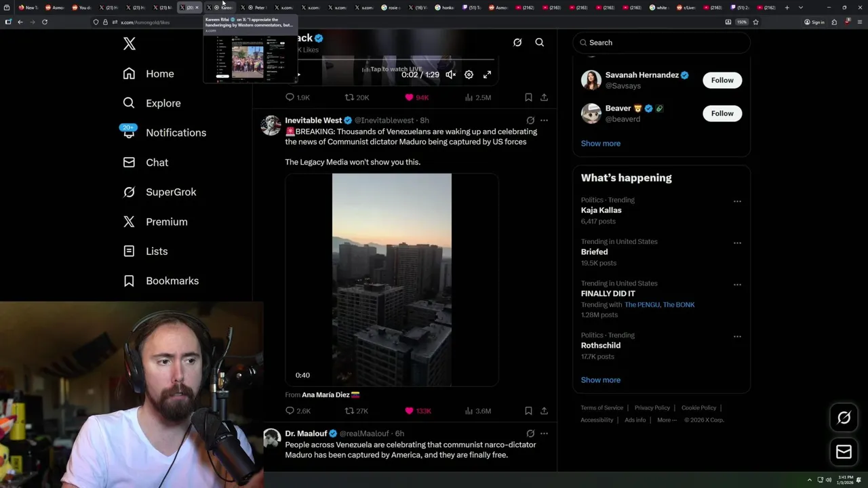
Task: Expand More footer options
Action: click(x=666, y=420)
